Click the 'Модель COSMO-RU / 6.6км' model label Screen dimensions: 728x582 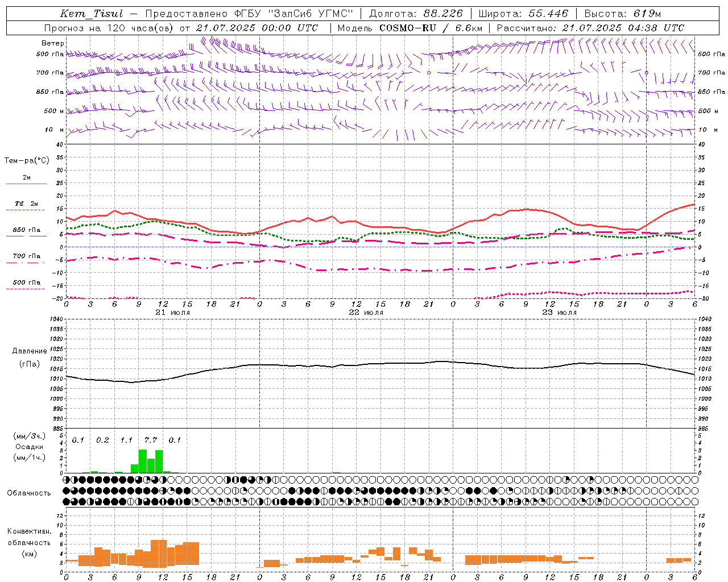click(x=410, y=28)
